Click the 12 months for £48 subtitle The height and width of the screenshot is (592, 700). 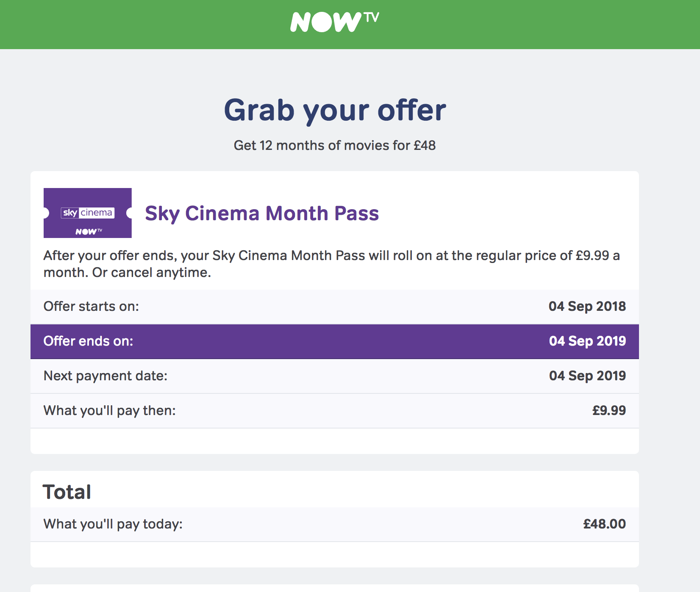tap(335, 145)
